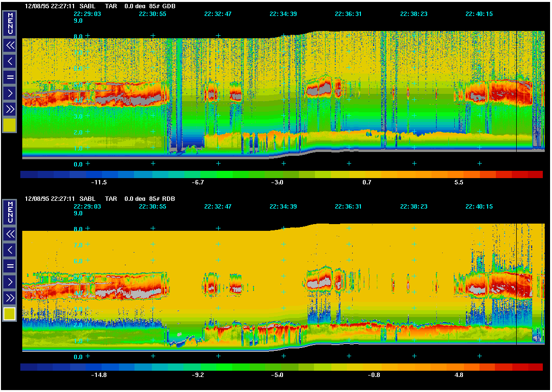The image size is (552, 392).
Task: Select the outlined yellow swatch in the bottom RDB panel
Action: point(10,314)
